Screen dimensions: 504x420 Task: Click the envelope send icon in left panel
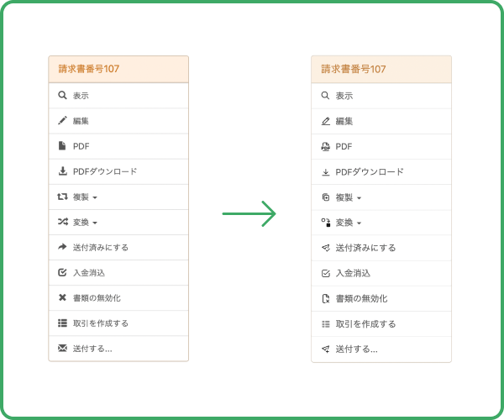click(x=62, y=349)
